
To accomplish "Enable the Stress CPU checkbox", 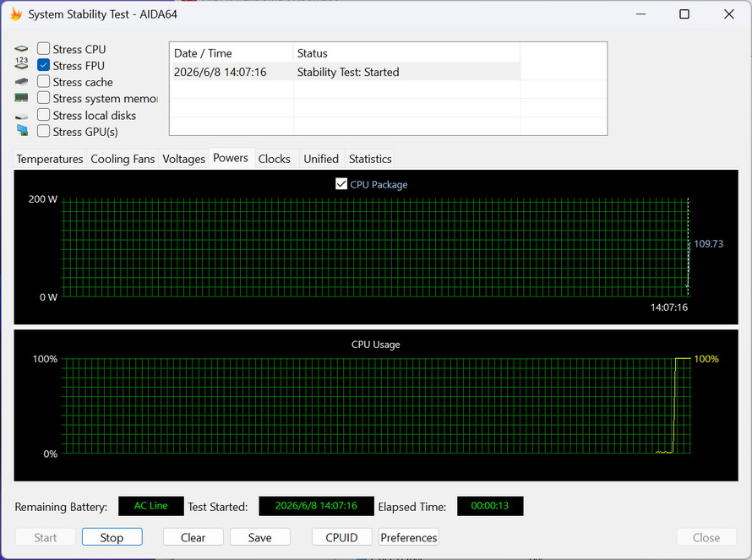I will pos(43,48).
